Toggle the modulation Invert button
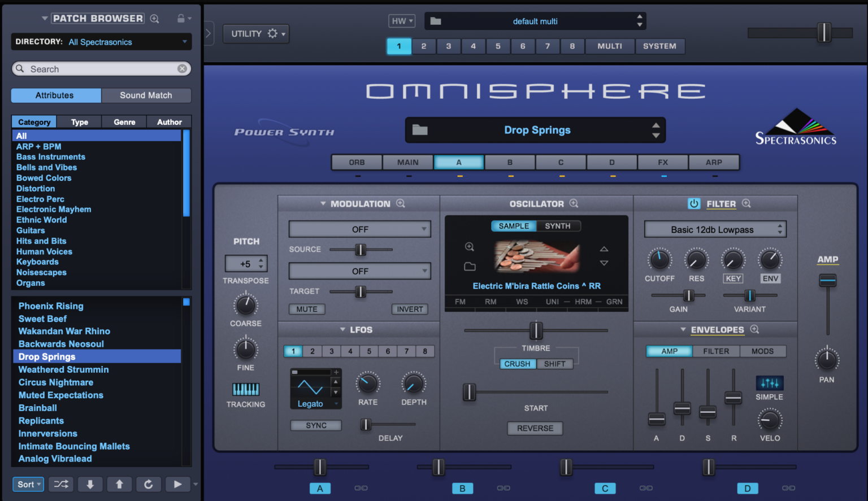This screenshot has width=868, height=501. click(x=410, y=310)
